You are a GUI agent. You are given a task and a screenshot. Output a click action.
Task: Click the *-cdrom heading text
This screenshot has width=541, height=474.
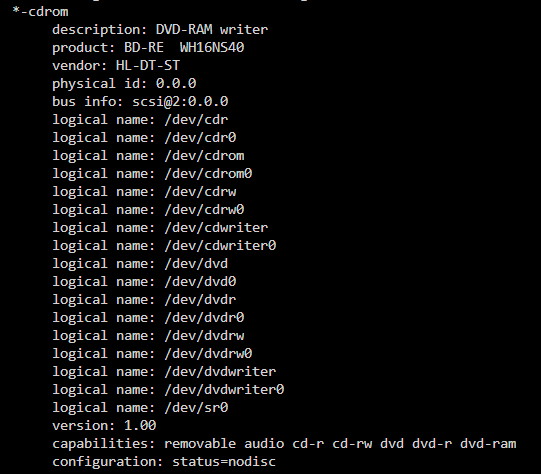(40, 12)
